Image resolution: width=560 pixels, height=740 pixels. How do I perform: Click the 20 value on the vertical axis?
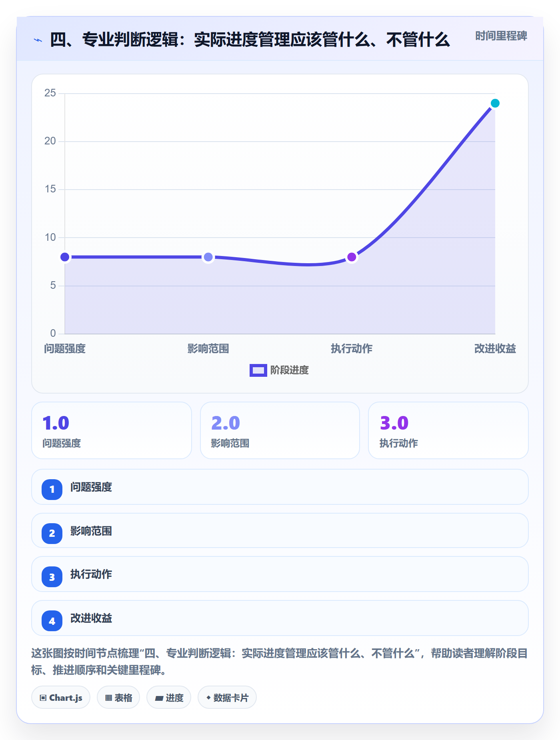pos(50,141)
